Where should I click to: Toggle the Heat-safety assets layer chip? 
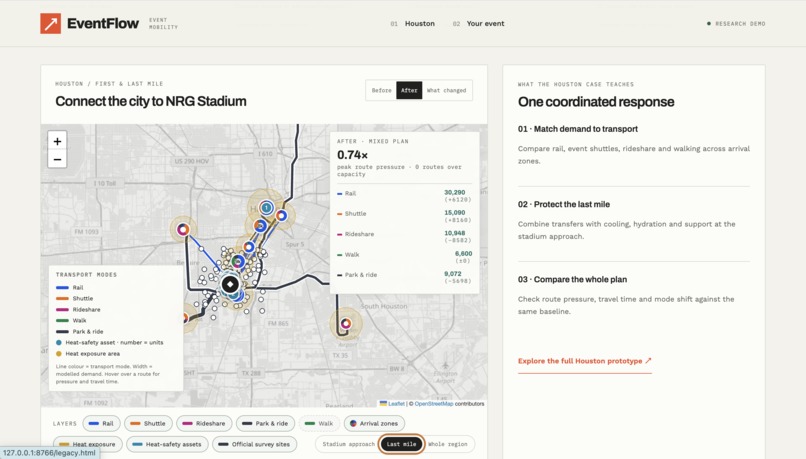click(167, 444)
